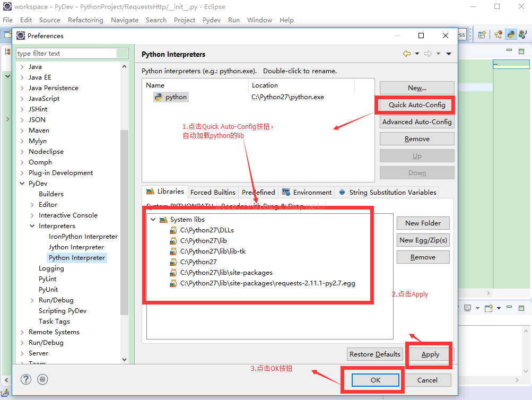Collapse the System libs tree
532x400 pixels.
click(153, 220)
